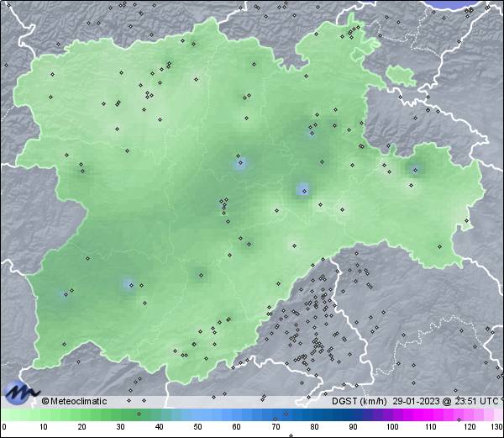The height and width of the screenshot is (438, 504).
Task: Click the 10 value on the scale
Action: point(44,427)
